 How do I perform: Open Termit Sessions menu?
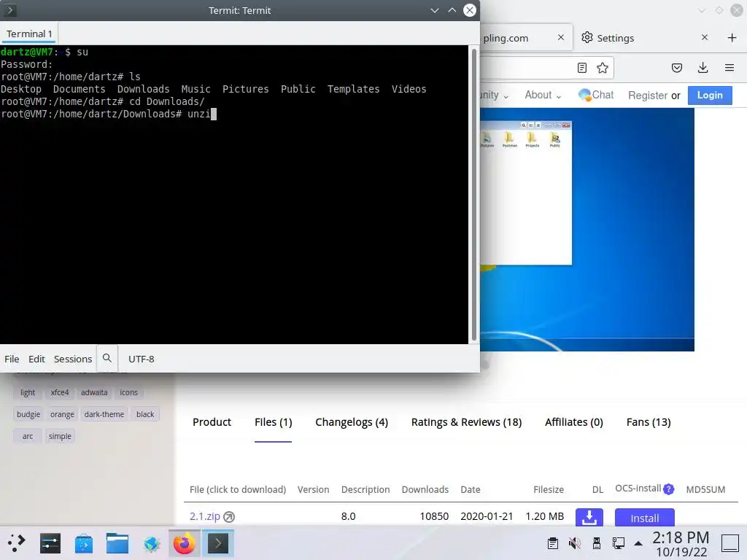click(x=73, y=359)
